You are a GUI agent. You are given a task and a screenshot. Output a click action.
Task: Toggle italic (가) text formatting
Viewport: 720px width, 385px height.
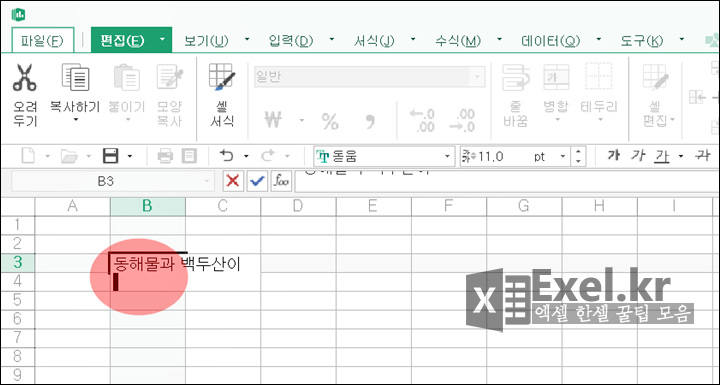click(x=637, y=156)
